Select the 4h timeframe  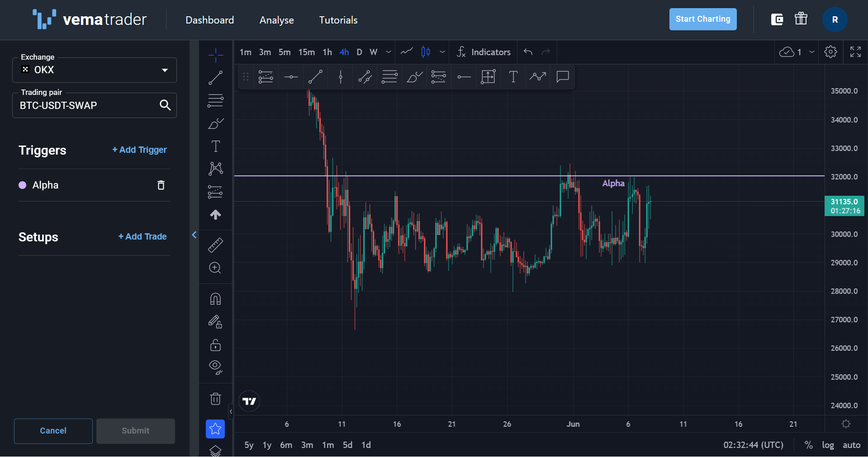coord(344,52)
